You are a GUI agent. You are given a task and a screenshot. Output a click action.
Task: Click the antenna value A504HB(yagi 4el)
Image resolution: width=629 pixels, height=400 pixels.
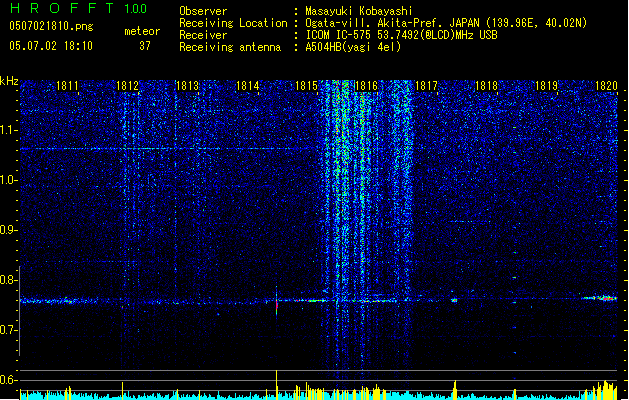353,47
